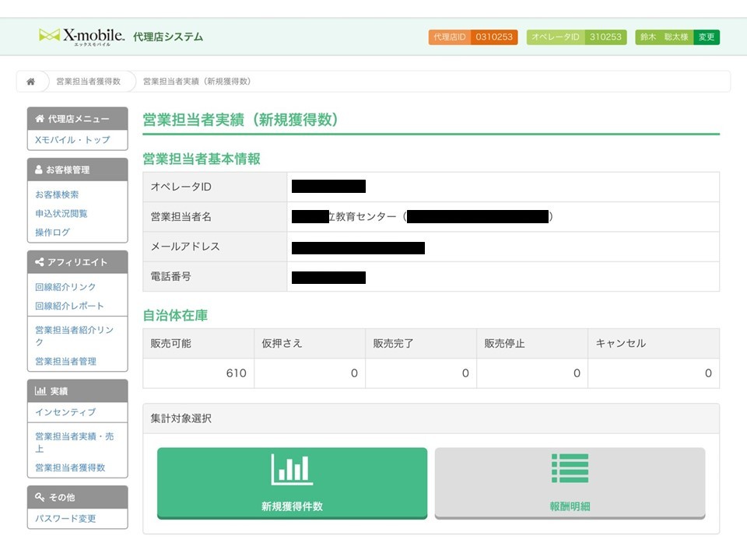Open 回線紹介リンク menu item
Image resolution: width=747 pixels, height=560 pixels.
tap(65, 287)
